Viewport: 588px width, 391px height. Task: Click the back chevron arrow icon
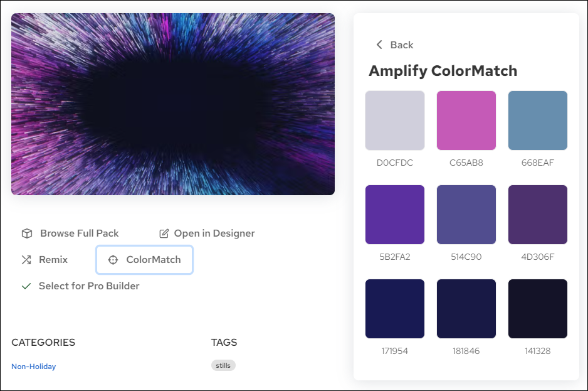pos(379,45)
